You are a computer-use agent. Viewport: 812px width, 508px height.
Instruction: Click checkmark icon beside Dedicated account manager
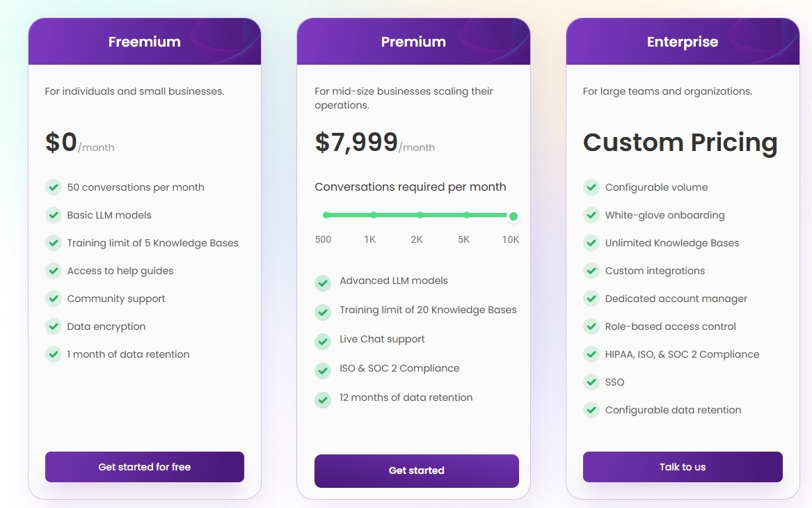[591, 299]
